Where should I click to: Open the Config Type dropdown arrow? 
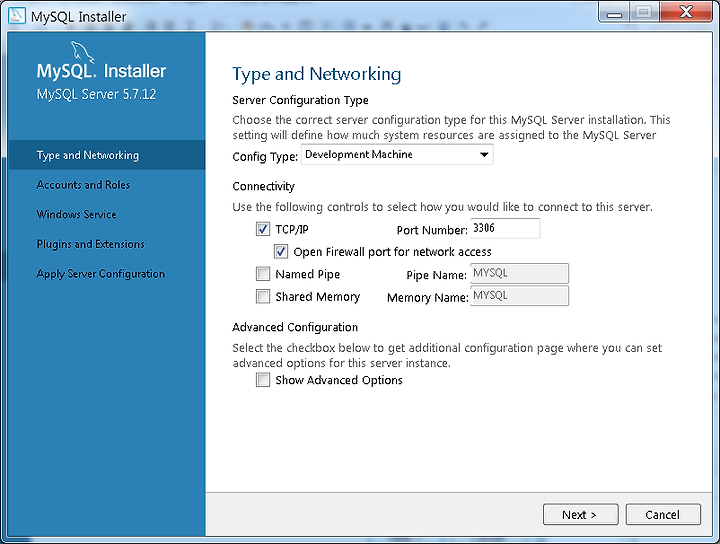(484, 155)
